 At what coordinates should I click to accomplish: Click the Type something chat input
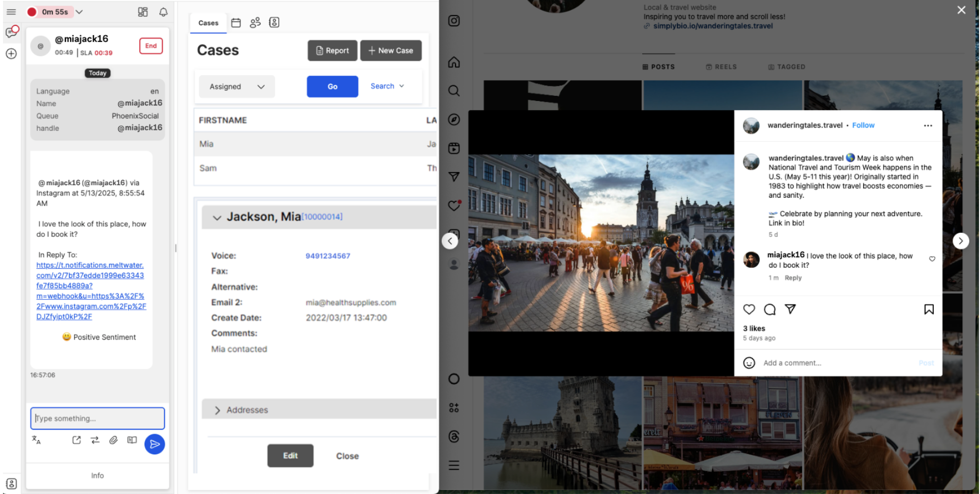(x=97, y=418)
